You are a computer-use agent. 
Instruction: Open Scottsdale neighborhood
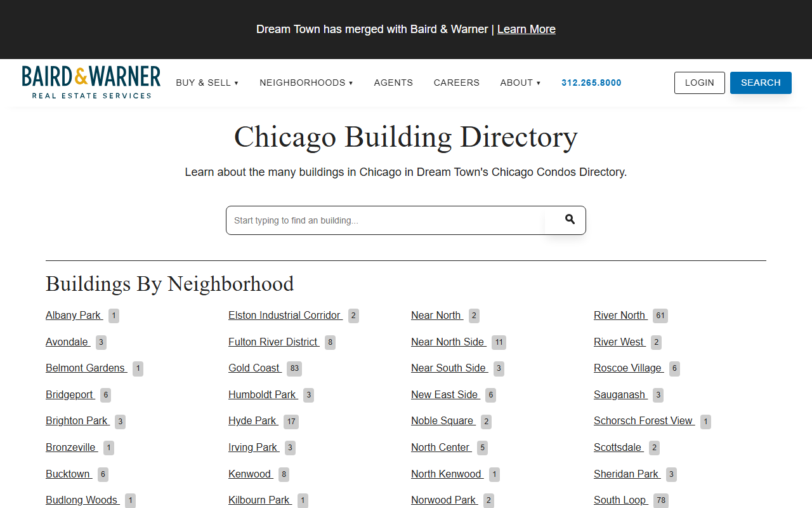pos(619,447)
